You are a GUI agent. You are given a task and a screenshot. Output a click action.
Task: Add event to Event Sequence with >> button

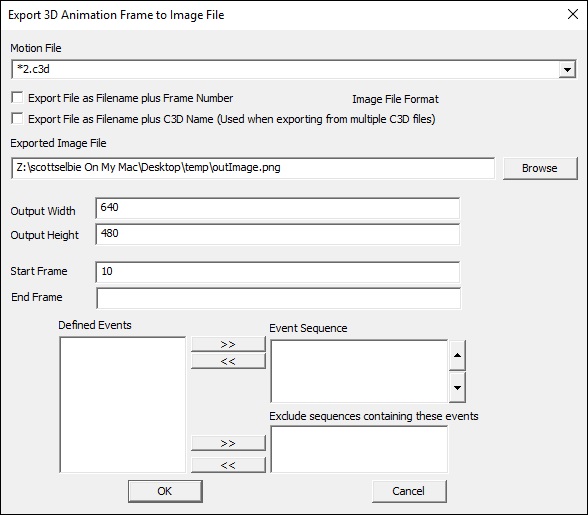(228, 344)
